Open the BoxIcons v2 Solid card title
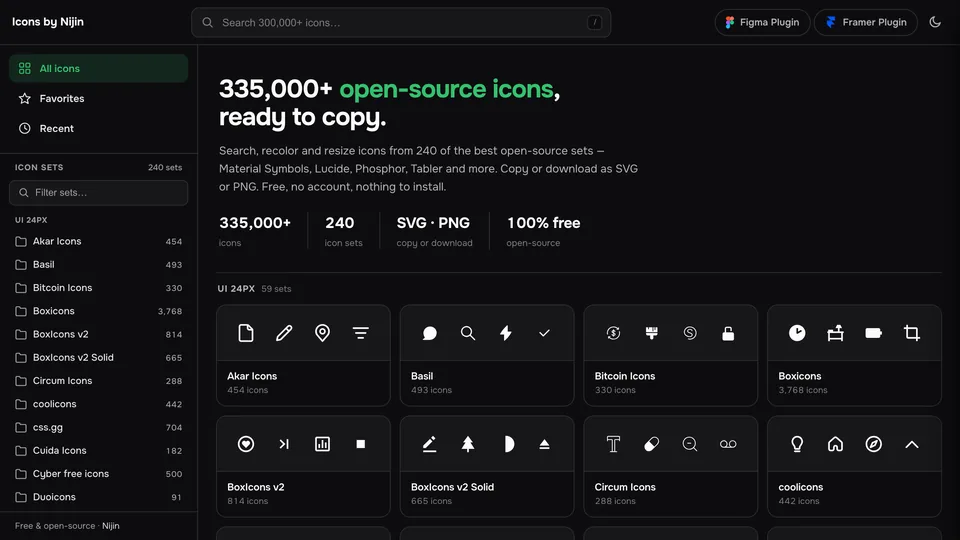This screenshot has width=960, height=540. [x=452, y=487]
